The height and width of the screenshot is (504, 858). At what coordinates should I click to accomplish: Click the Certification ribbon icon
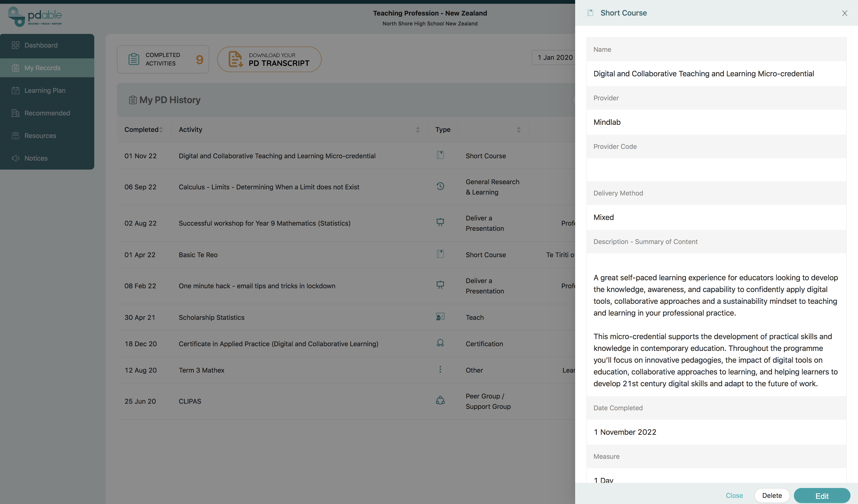[440, 343]
